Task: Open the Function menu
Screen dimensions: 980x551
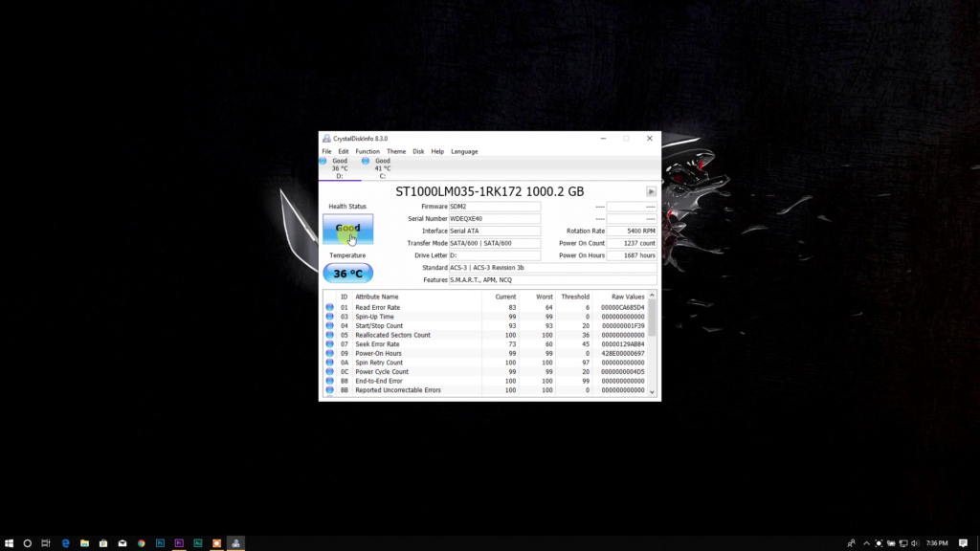Action: [x=367, y=151]
